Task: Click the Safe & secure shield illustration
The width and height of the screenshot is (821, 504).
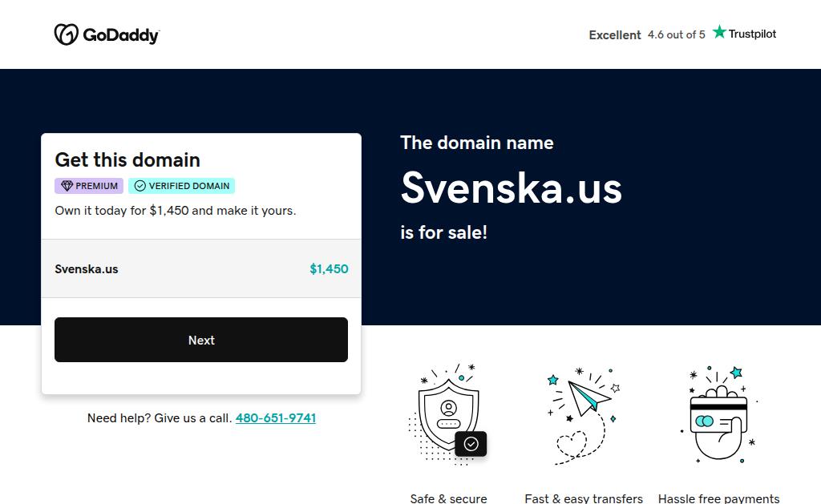Action: (x=447, y=413)
